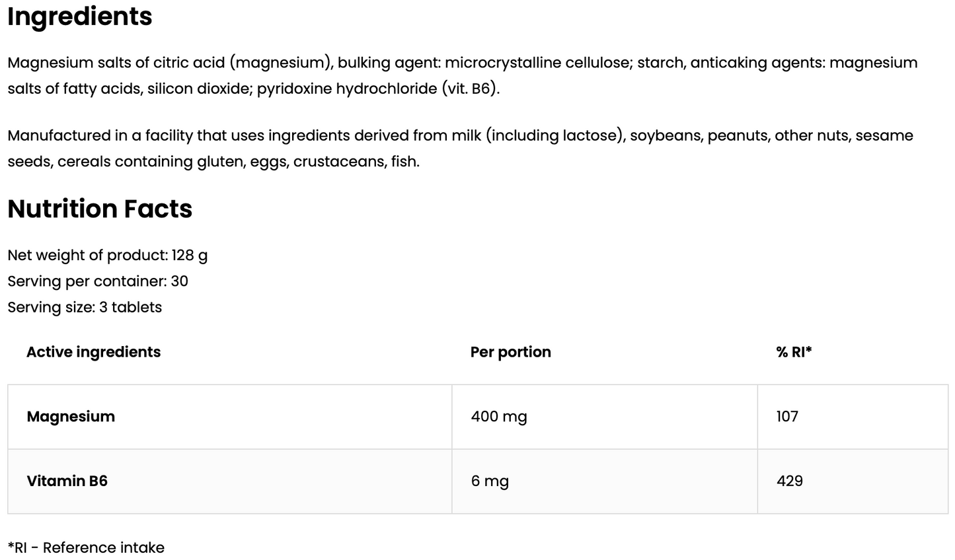Select the Vitamin B6 row label cell

coord(67,481)
